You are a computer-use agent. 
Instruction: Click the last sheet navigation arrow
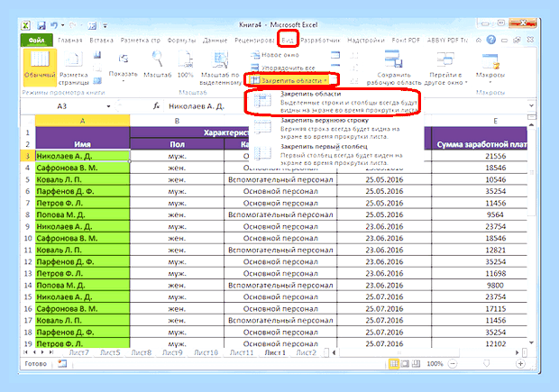[x=51, y=352]
